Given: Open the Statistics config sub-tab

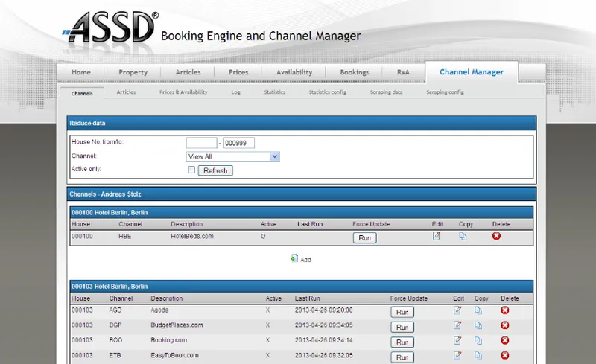Looking at the screenshot, I should (x=328, y=92).
